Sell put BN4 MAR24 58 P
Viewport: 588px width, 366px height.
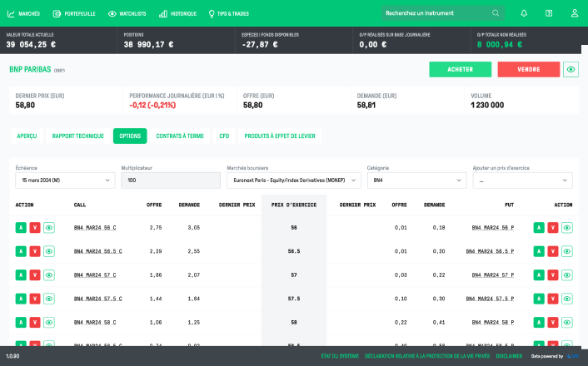click(553, 322)
